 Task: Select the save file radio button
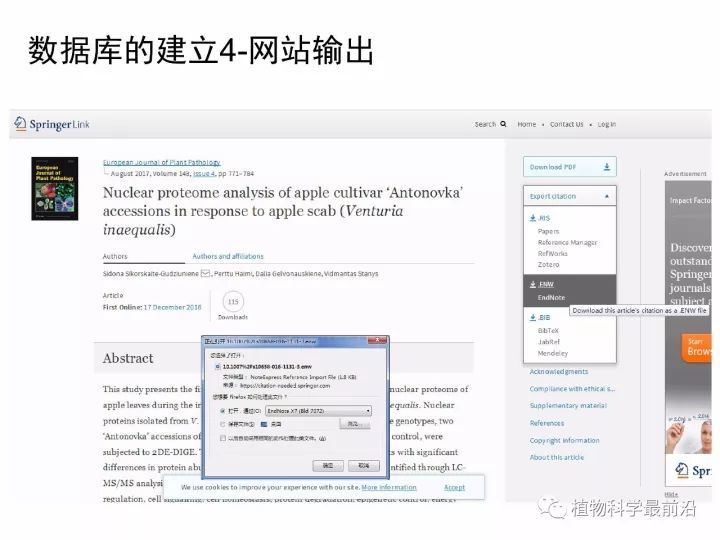point(222,423)
